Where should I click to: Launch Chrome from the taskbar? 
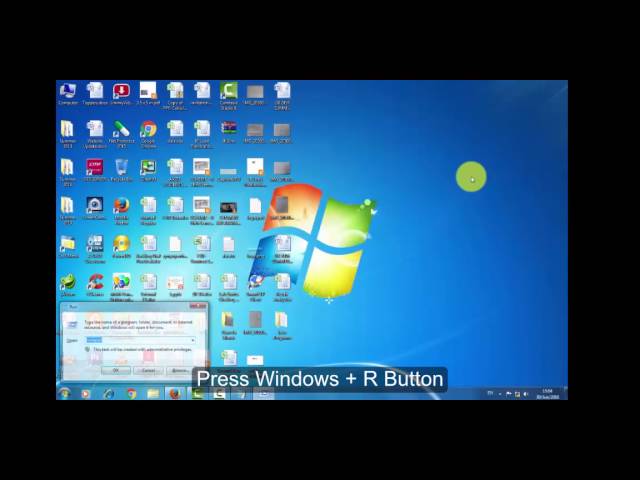(131, 394)
